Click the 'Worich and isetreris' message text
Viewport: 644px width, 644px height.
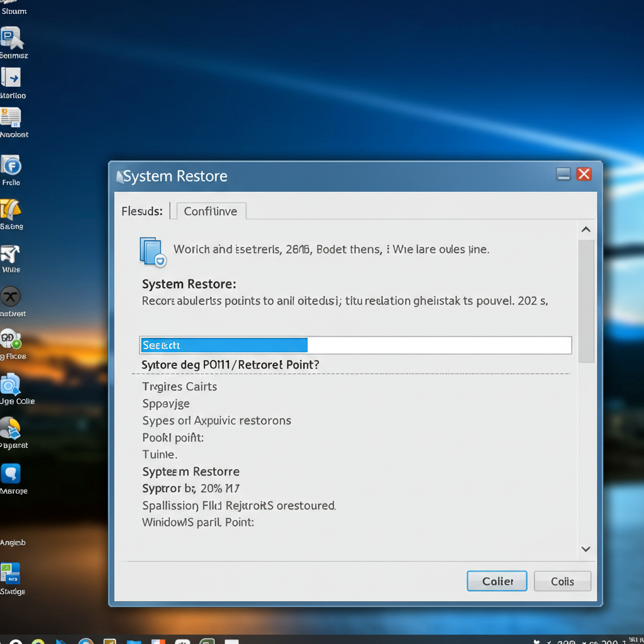pos(331,249)
